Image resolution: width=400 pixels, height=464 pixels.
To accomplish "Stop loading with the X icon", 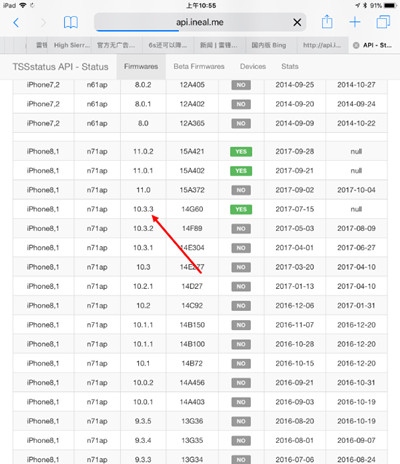I will coord(297,22).
